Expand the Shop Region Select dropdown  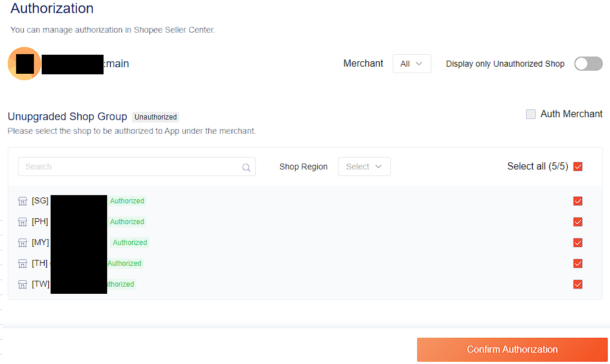click(364, 167)
